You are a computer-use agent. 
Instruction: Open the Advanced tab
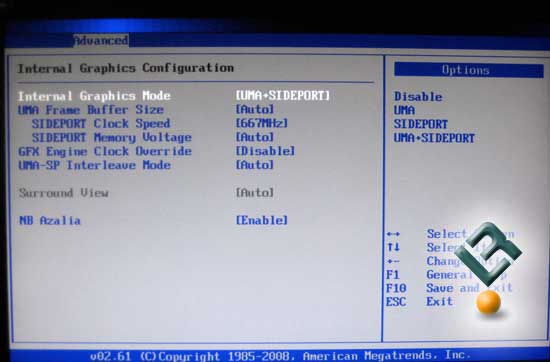[101, 41]
